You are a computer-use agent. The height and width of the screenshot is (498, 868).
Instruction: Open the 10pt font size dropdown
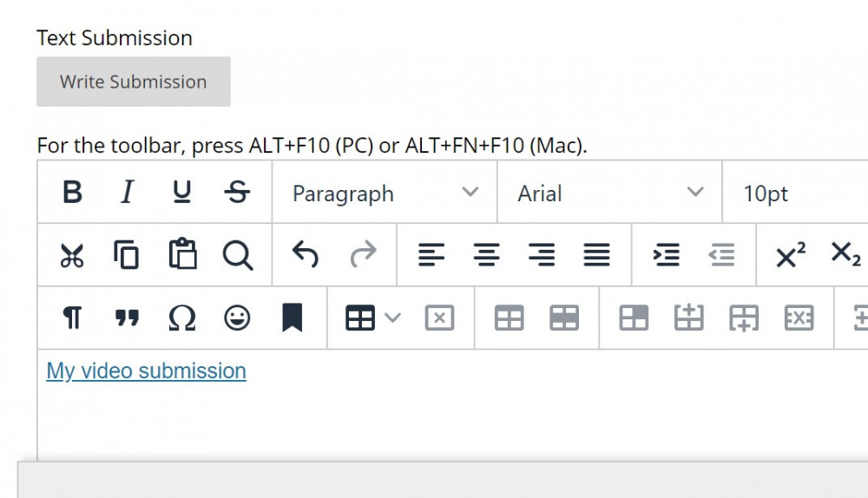tap(797, 193)
